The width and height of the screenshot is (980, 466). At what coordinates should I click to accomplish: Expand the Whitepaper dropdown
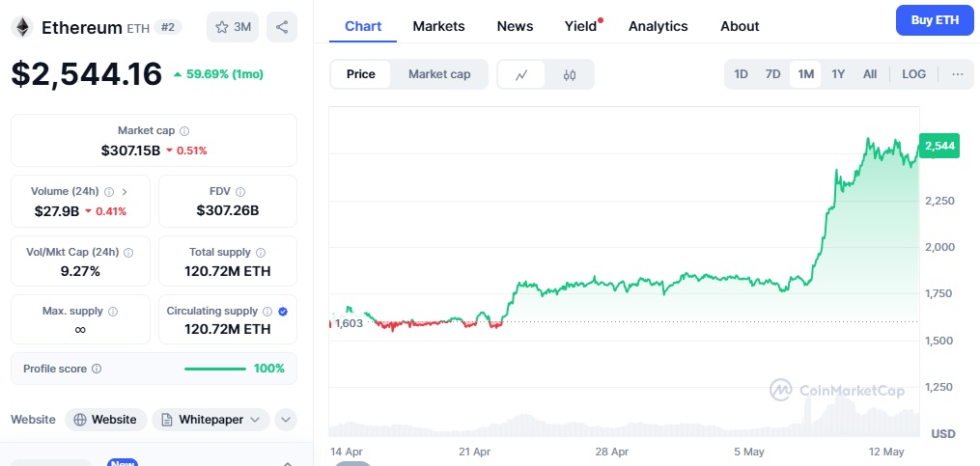(x=210, y=420)
